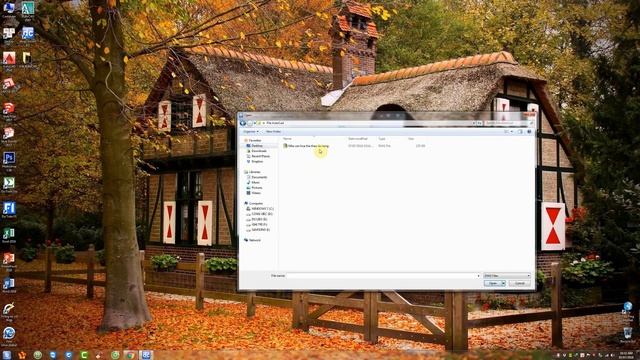Screen dimensions: 640x360
Task: Open the Recycle Bin desktop icon
Action: click(627, 334)
